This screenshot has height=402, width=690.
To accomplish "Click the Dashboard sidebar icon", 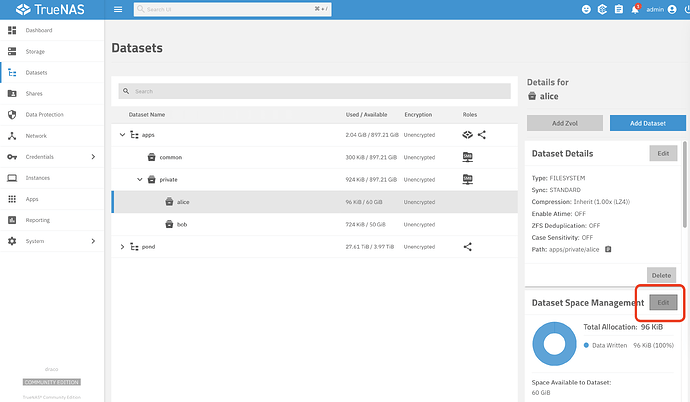I will click(12, 30).
